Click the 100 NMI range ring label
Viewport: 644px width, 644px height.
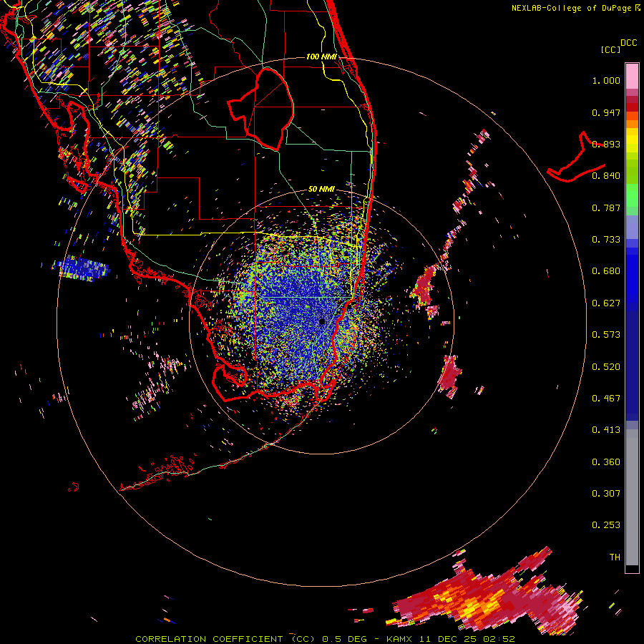tap(321, 57)
